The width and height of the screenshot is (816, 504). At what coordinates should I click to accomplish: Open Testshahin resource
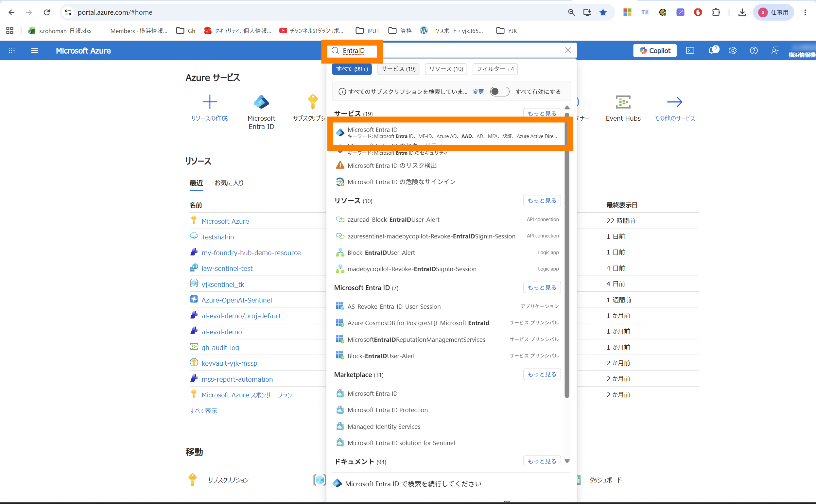pos(218,237)
